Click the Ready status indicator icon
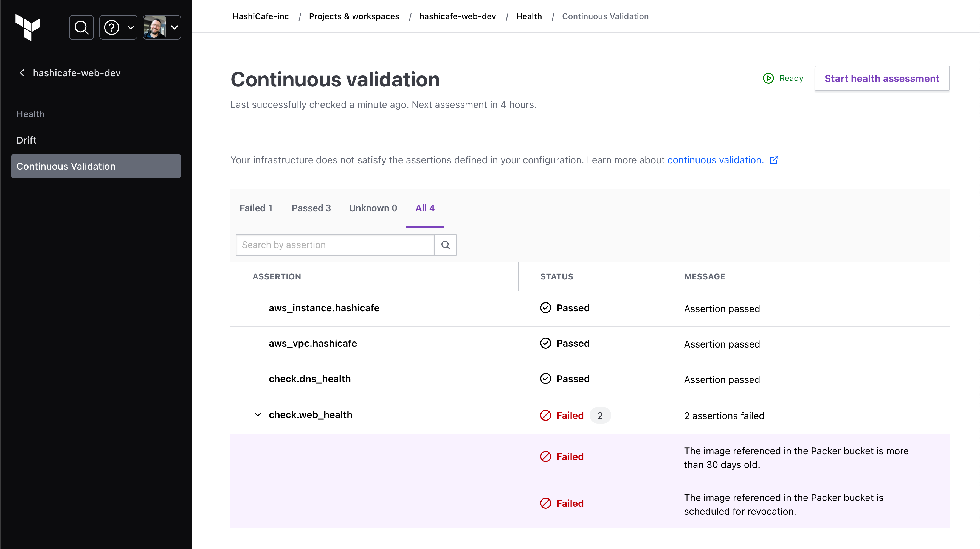 click(767, 78)
